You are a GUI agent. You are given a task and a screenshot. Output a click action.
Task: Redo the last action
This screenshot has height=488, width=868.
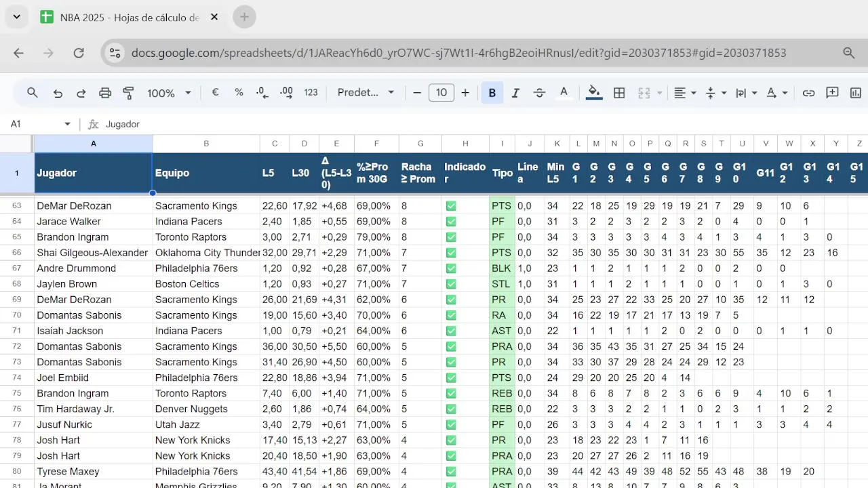point(81,93)
